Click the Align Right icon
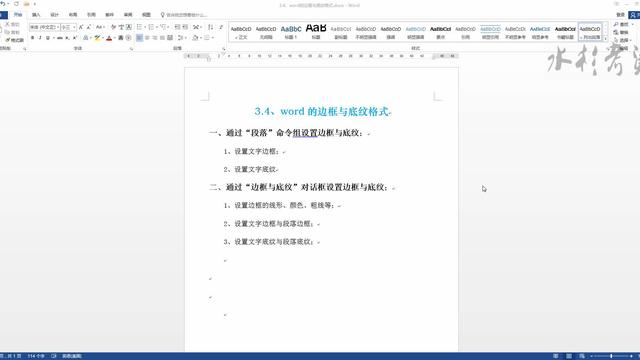 155,38
